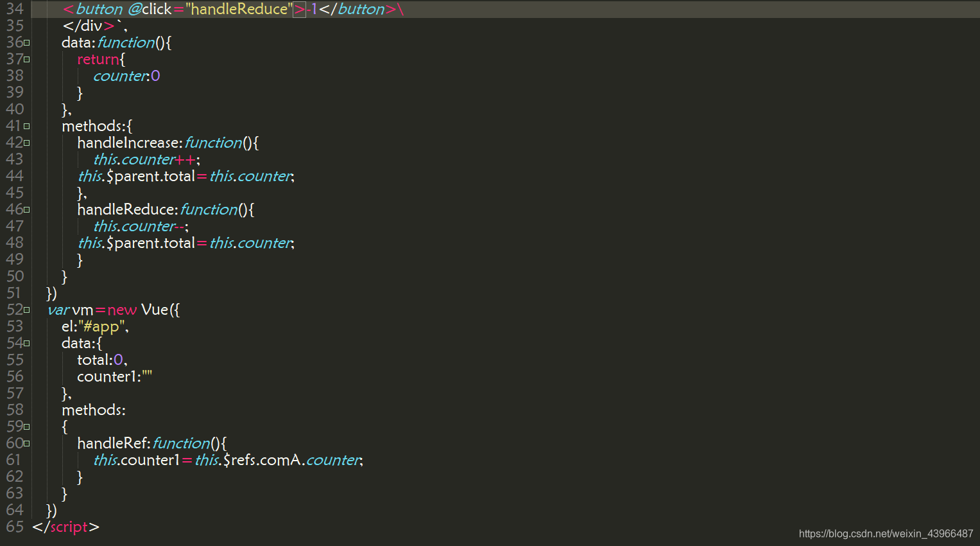Click the 'var' keyword on line 52
980x546 pixels.
point(58,310)
